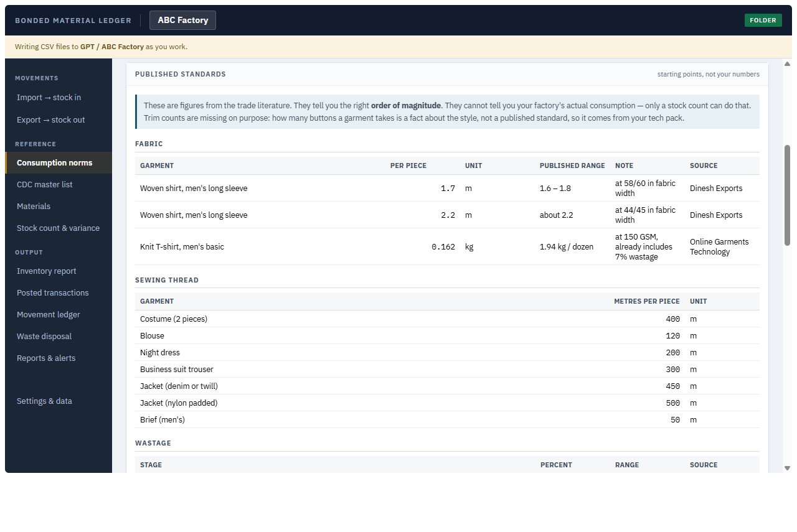This screenshot has width=797, height=532.
Task: Click the MOVEMENTS sidebar section label
Action: pos(37,78)
